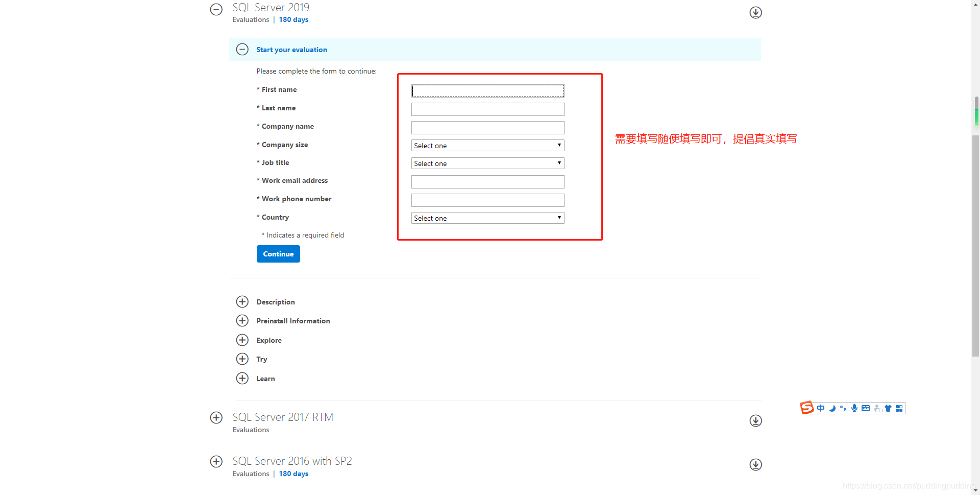Collapse the Start your evaluation panel
This screenshot has width=980, height=495.
pos(242,50)
